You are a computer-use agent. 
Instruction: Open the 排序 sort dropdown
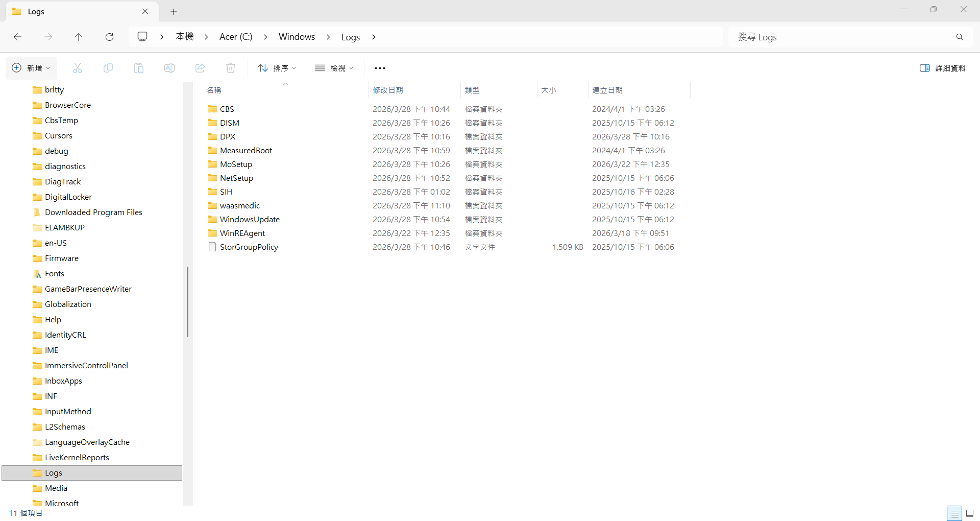coord(277,68)
